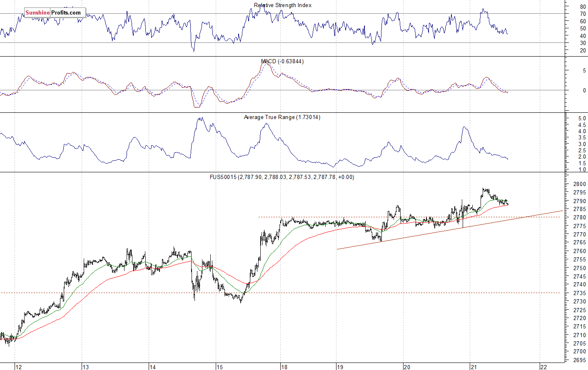Click the 2705 price axis value
This screenshot has height=370, width=588.
pyautogui.click(x=579, y=343)
